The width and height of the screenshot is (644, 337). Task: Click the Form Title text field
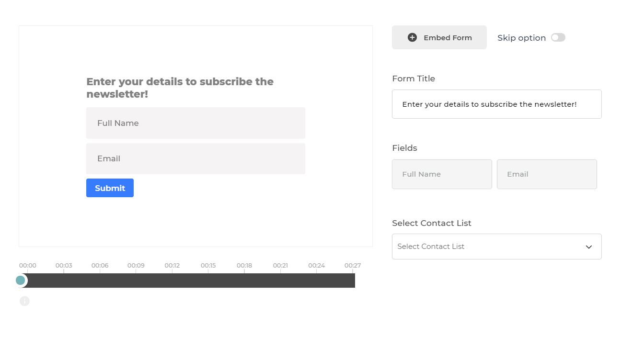[496, 104]
